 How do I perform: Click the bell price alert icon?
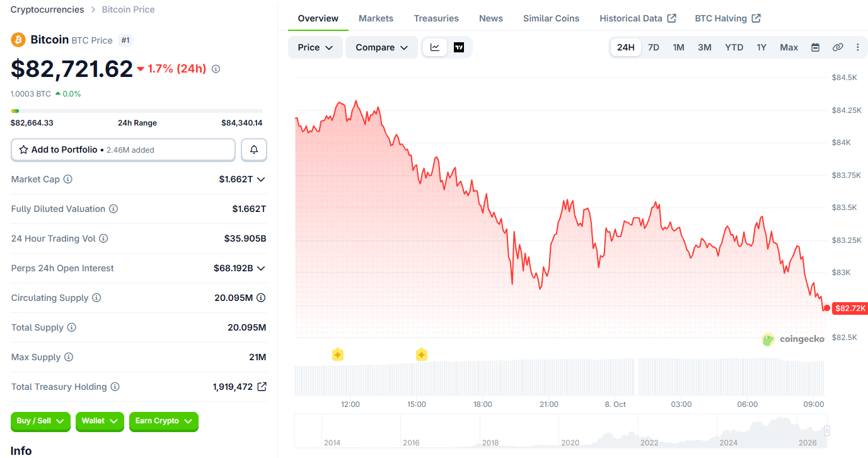(x=254, y=150)
